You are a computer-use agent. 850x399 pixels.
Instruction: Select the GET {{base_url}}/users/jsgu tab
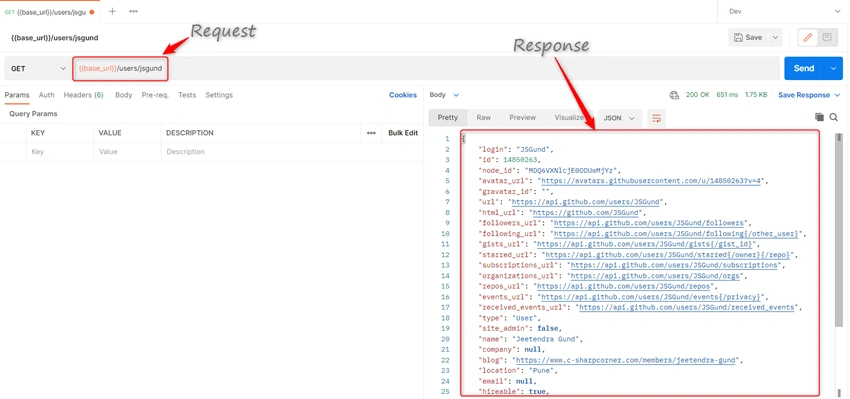click(49, 11)
